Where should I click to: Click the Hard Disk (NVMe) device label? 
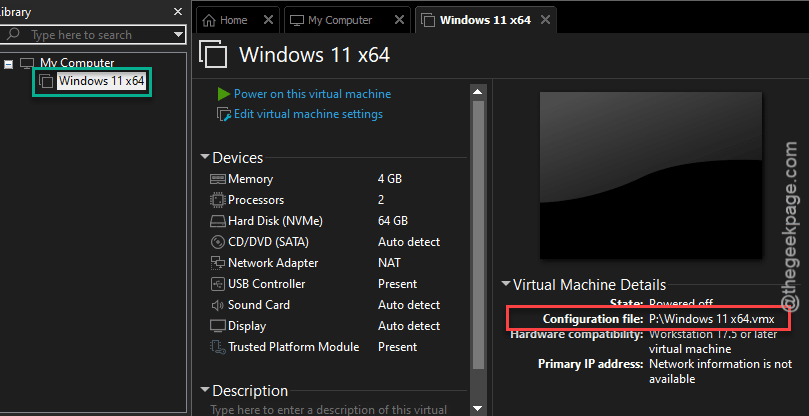point(275,221)
